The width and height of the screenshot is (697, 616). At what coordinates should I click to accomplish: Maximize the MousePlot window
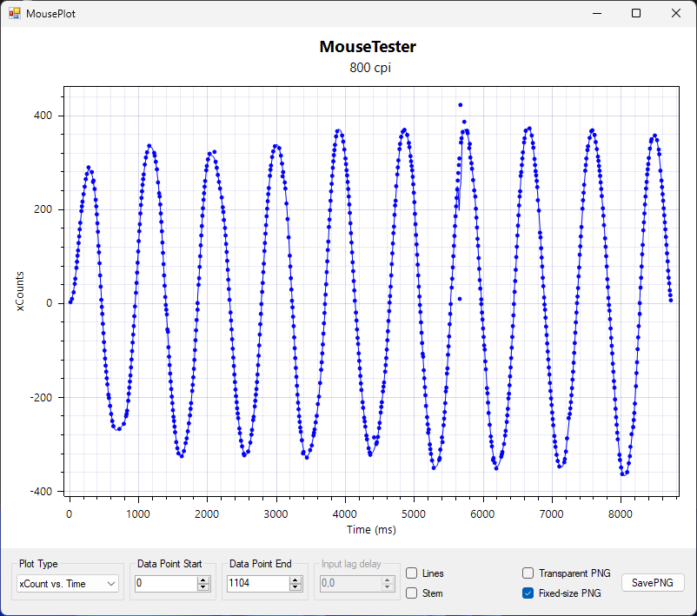[x=636, y=13]
